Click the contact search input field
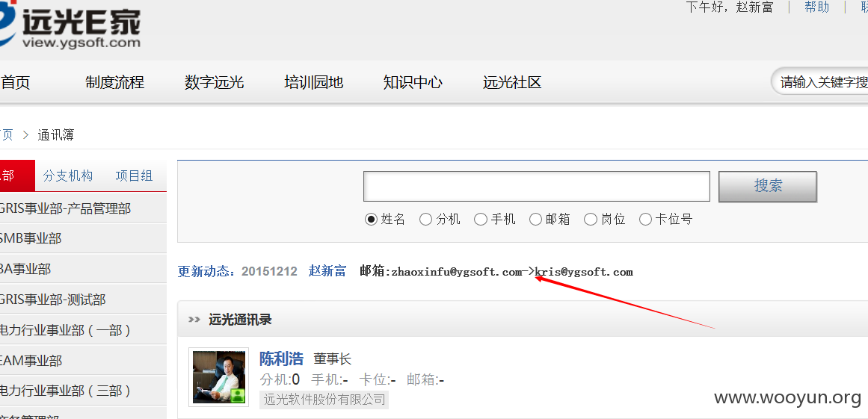 [536, 186]
